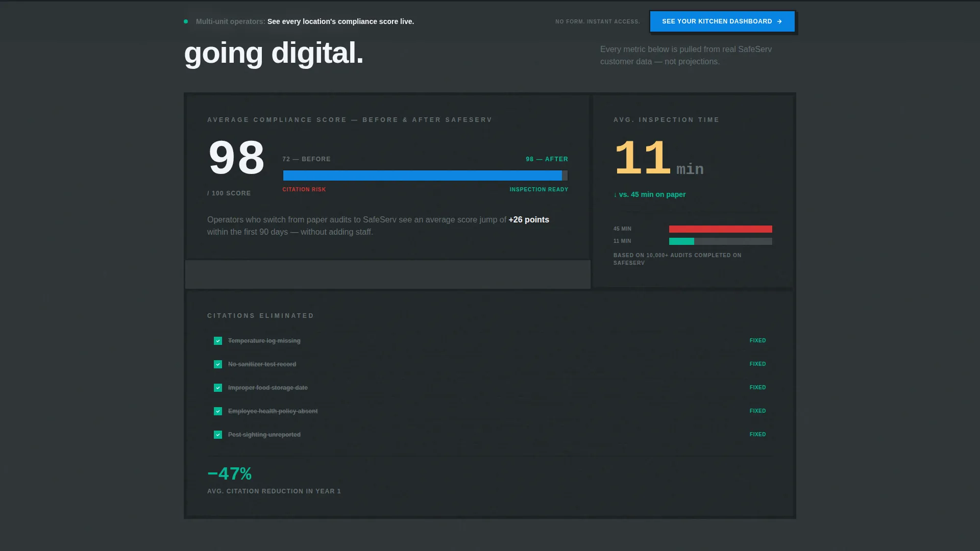Click the green status dot by Multi-unit operators
The height and width of the screenshot is (551, 980).
pos(186,21)
